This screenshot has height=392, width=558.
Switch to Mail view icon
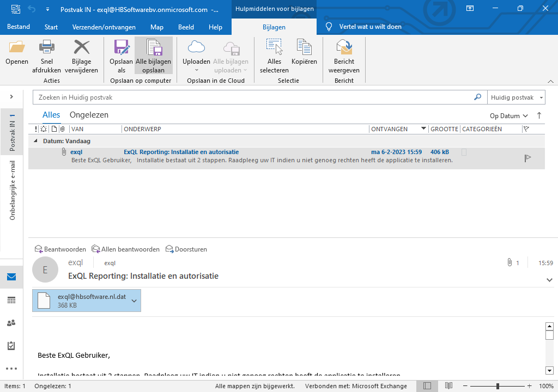tap(11, 277)
